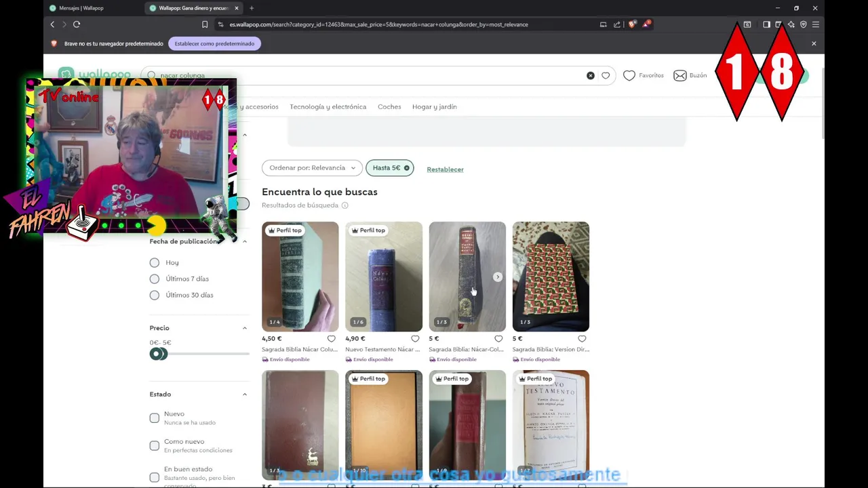868x488 pixels.
Task: Show next photo on the third listing card
Action: pyautogui.click(x=498, y=277)
